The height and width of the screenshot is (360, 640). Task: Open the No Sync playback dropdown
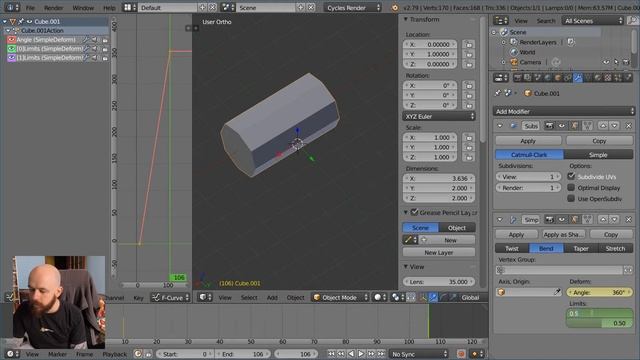(418, 354)
